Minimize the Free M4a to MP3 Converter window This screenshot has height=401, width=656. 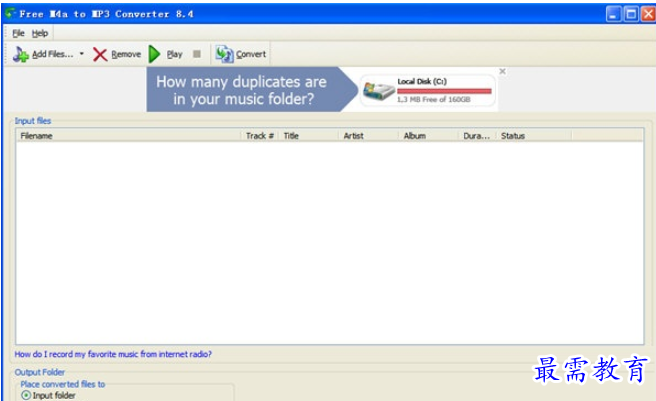click(x=613, y=14)
